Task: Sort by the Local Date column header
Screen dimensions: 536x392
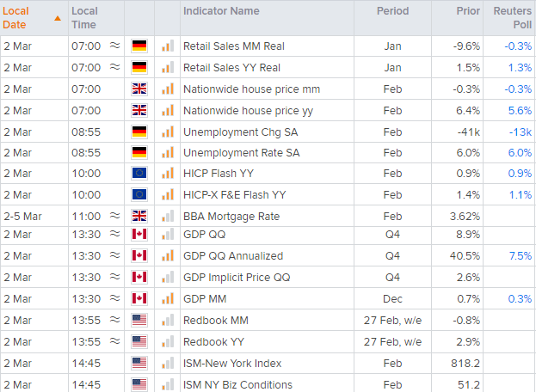Action: (x=16, y=17)
